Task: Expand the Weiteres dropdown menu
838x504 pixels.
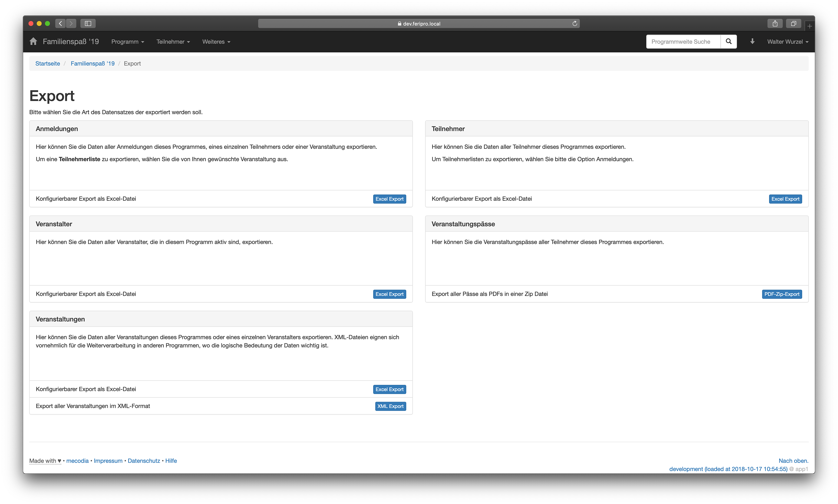Action: coord(216,42)
